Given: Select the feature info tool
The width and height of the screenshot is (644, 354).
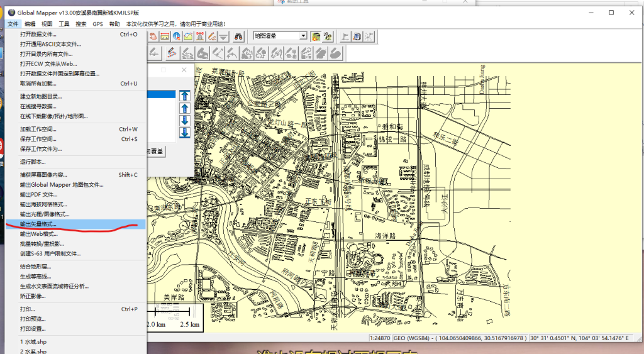Looking at the screenshot, I should [x=177, y=36].
